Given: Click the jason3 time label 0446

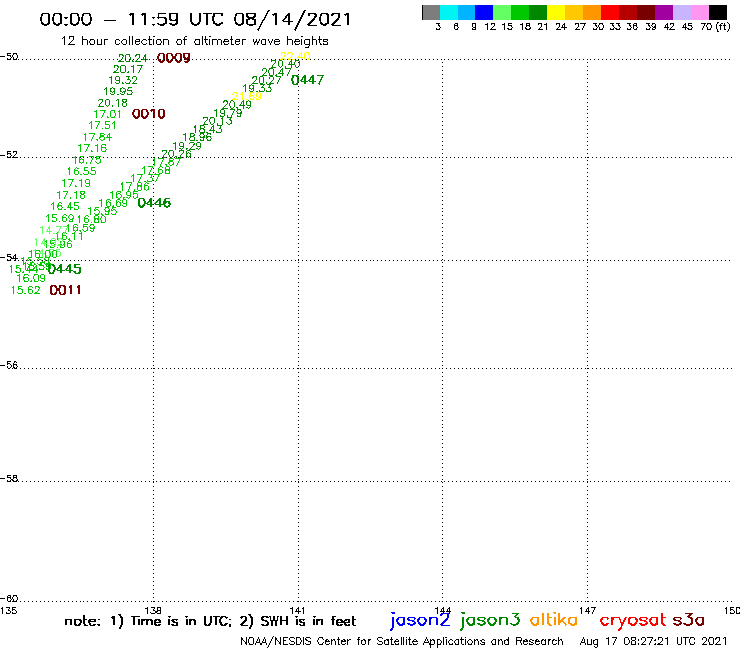Looking at the screenshot, I should click(154, 203).
